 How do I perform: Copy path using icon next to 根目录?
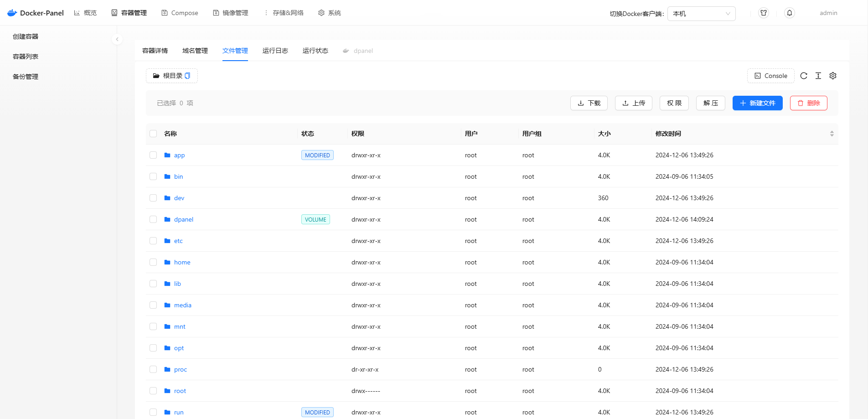187,76
